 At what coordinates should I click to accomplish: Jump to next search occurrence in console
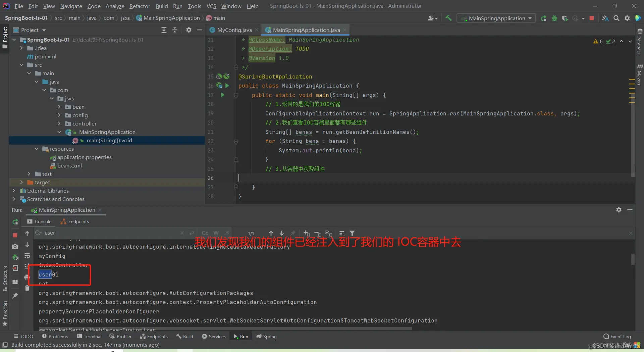click(282, 233)
